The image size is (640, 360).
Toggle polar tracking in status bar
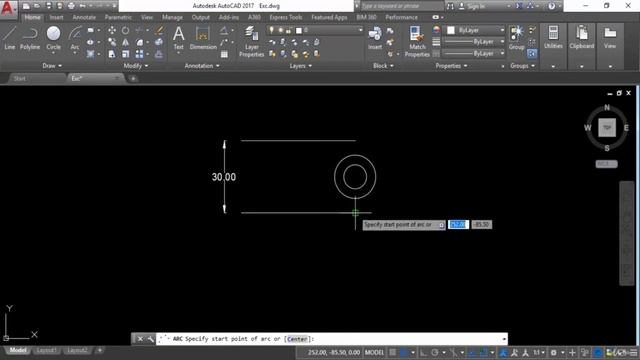[x=435, y=352]
